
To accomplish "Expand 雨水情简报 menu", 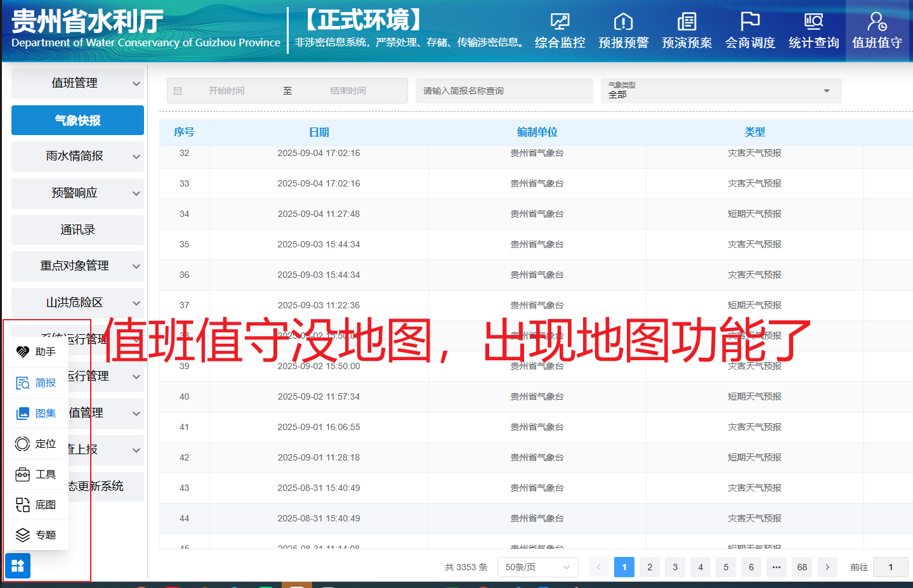I will click(x=77, y=156).
